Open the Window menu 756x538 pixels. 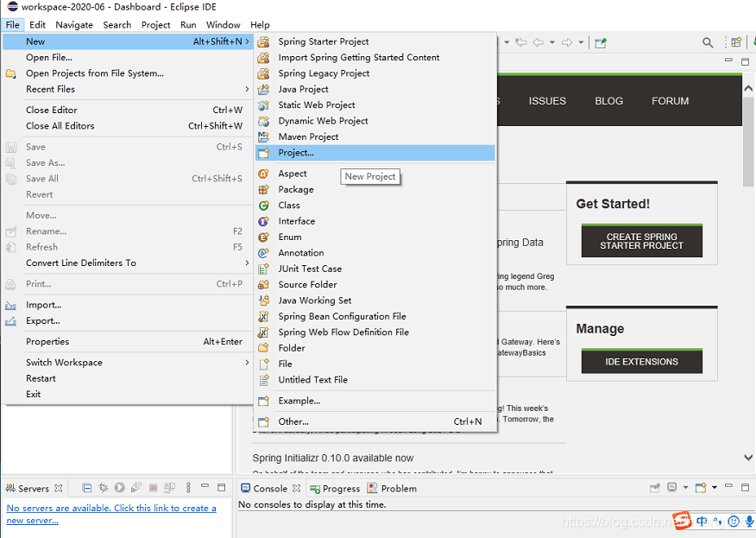[x=223, y=24]
